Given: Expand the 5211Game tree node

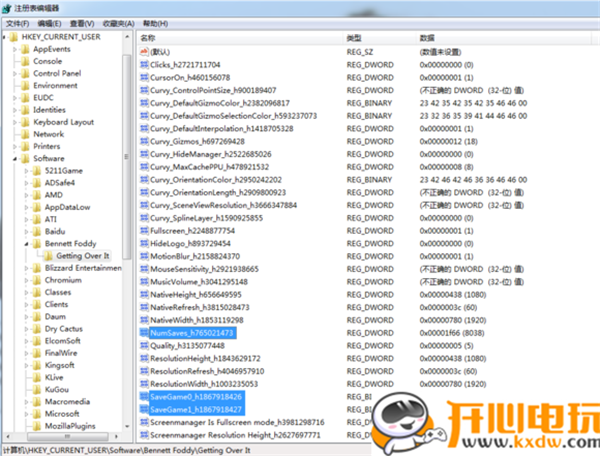Looking at the screenshot, I should [x=26, y=171].
